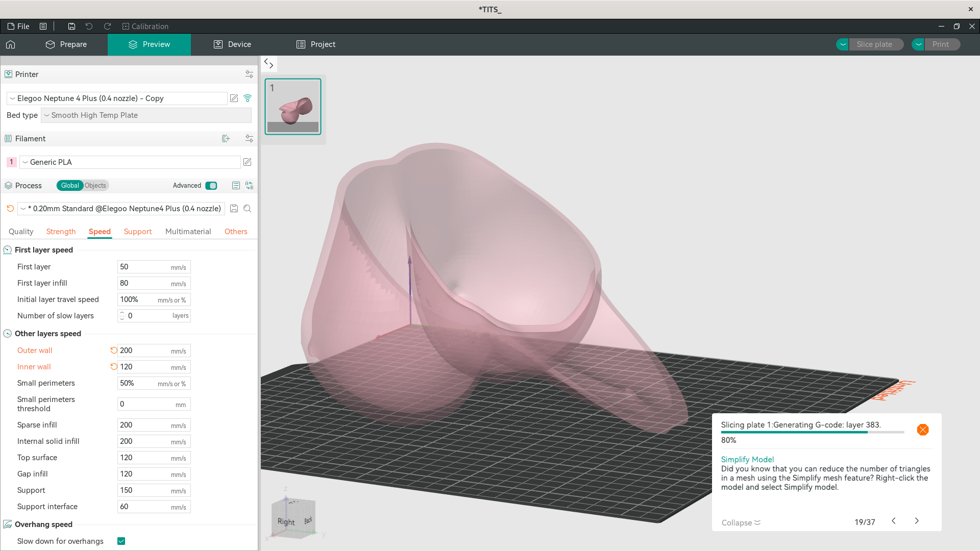This screenshot has height=551, width=980.
Task: Click the Support interface speed field
Action: 154,507
